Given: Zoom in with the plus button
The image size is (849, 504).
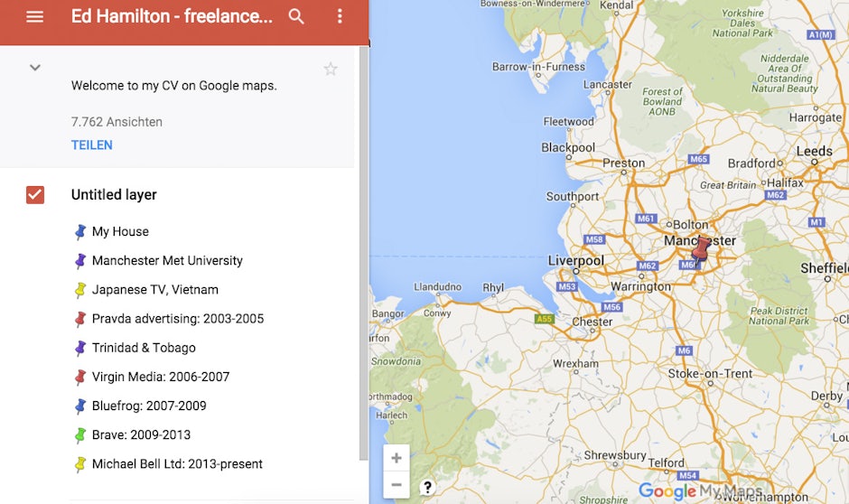Looking at the screenshot, I should [x=397, y=458].
